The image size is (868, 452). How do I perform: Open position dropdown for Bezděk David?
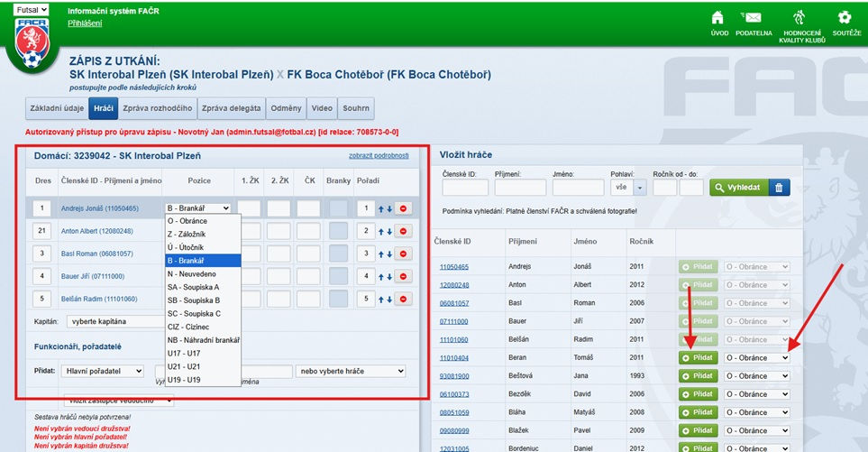(757, 394)
